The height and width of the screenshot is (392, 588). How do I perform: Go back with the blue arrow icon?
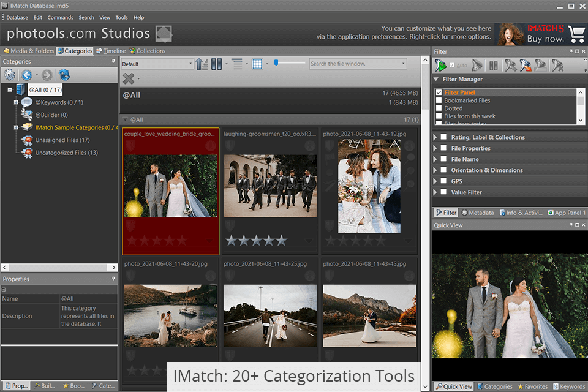tap(27, 75)
